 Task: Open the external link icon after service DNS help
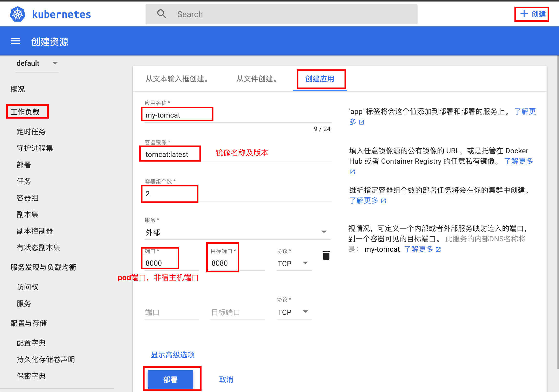438,250
